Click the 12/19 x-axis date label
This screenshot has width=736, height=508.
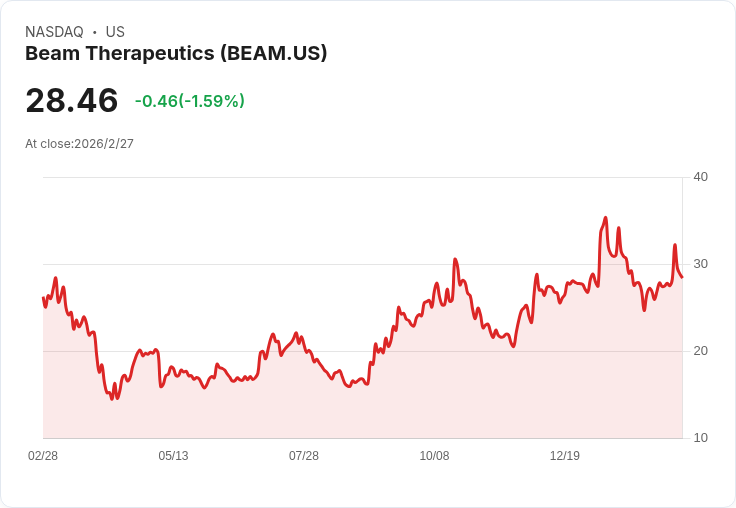(565, 456)
